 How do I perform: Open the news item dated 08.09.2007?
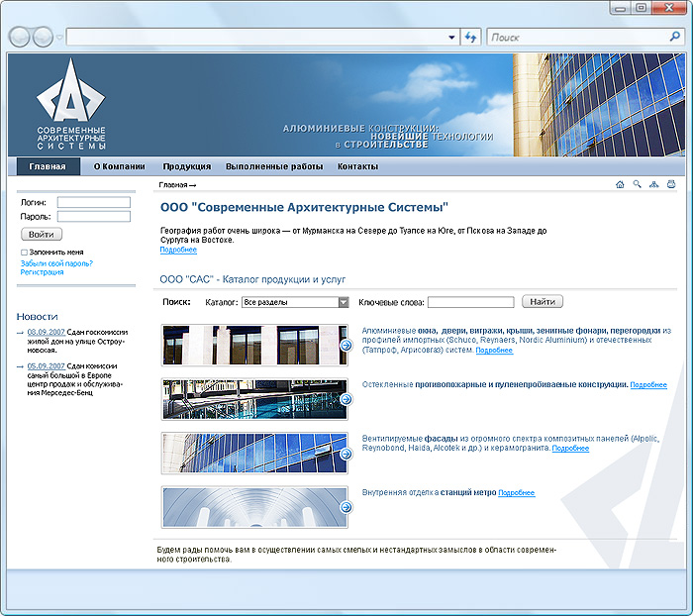(46, 332)
